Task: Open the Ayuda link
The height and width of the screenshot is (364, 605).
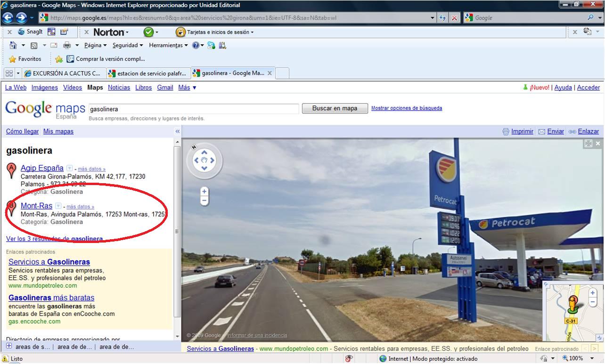Action: pyautogui.click(x=563, y=88)
